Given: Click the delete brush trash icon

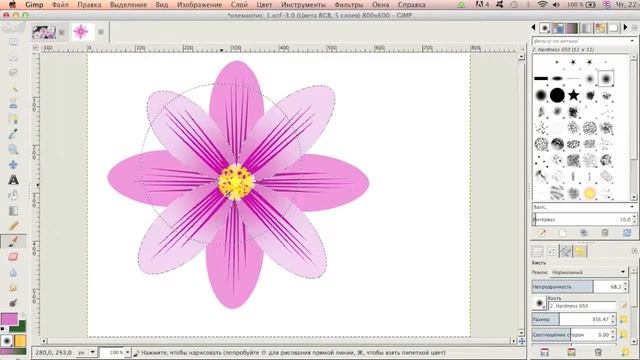Looking at the screenshot, I should (605, 233).
